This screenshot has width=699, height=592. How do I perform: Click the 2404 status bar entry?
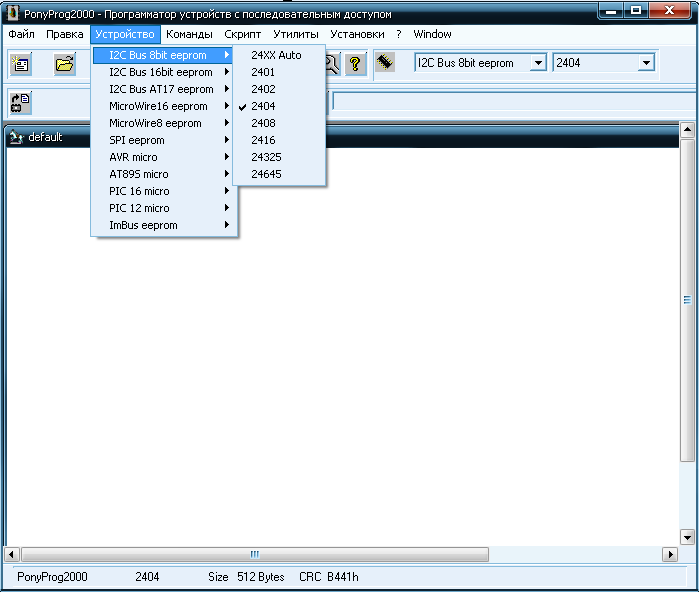pyautogui.click(x=147, y=577)
